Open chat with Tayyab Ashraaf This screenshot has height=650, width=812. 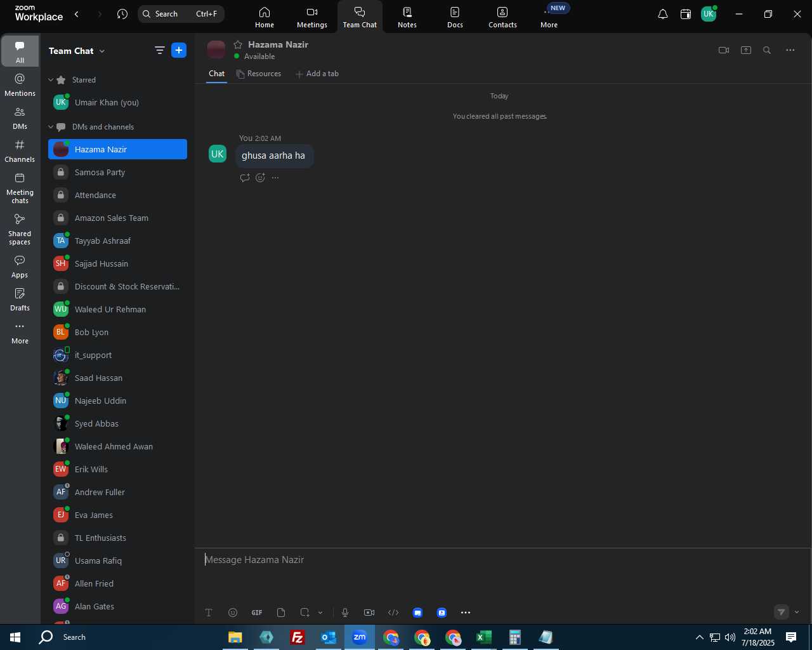[117, 241]
